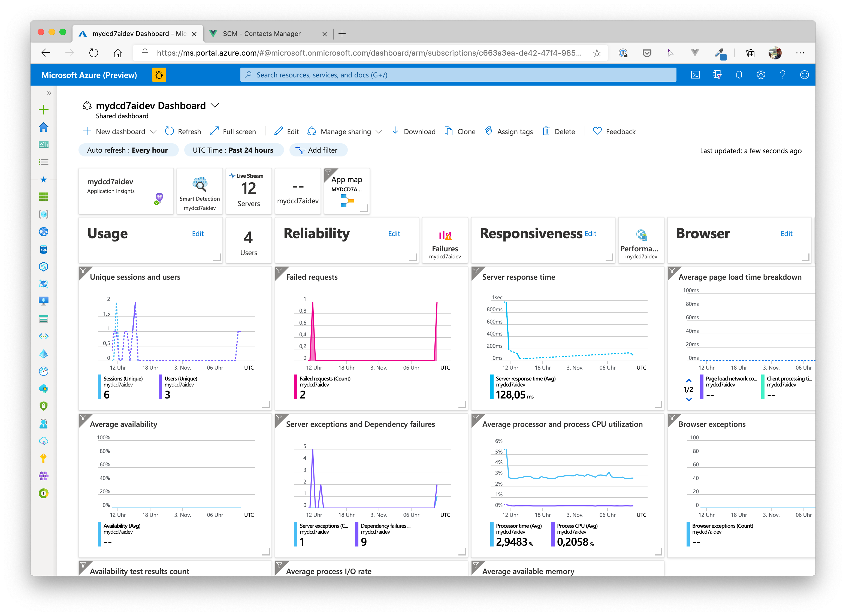Click the Failed requests pink legend swatch
This screenshot has width=846, height=616.
(296, 387)
